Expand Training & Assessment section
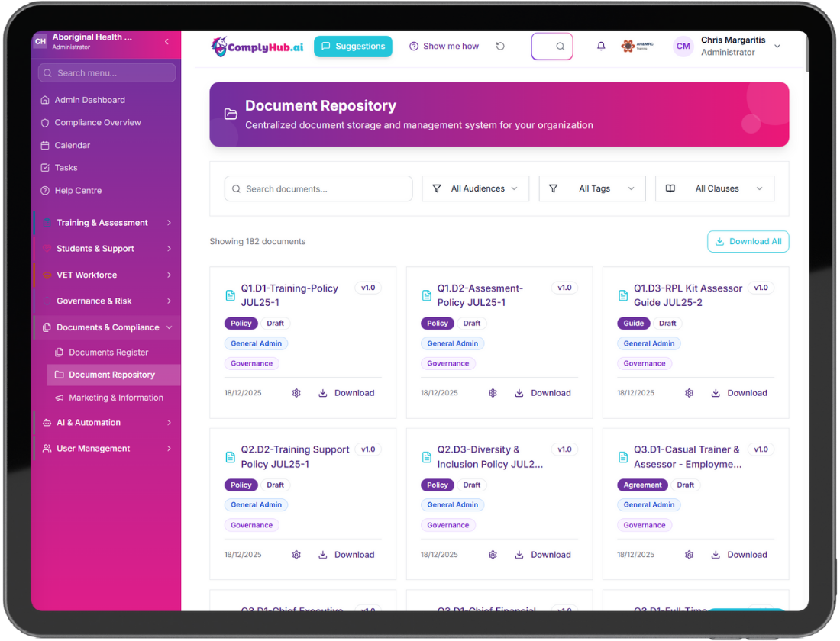Screen dimensions: 840x641 coord(107,223)
